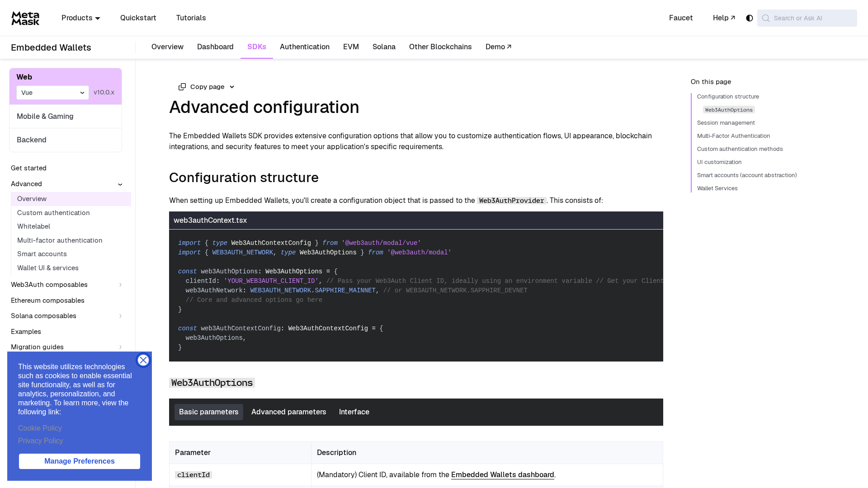Click the Web platform heading
Screen dimensions: 868x488
[x=24, y=77]
